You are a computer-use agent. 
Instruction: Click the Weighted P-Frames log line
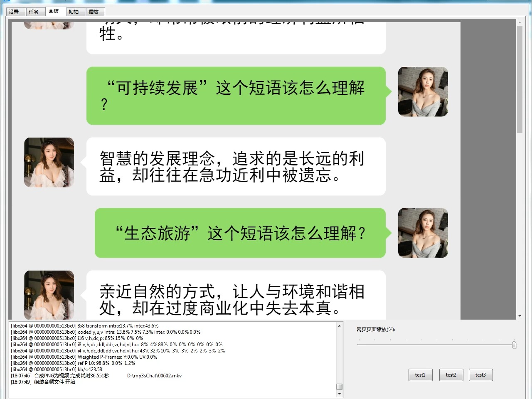tap(84, 357)
